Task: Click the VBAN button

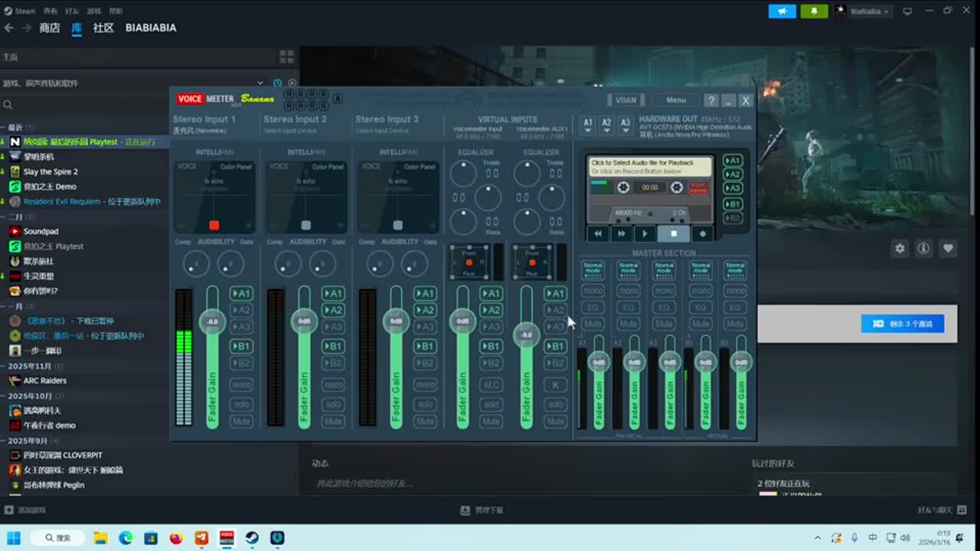Action: tap(626, 100)
